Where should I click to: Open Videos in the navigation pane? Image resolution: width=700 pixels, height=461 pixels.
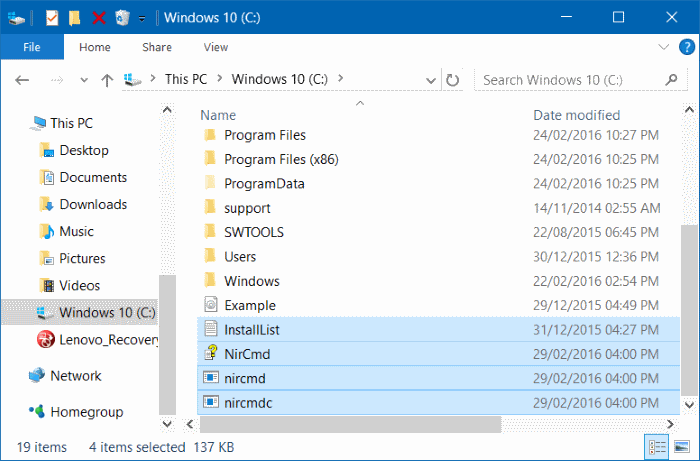[79, 286]
